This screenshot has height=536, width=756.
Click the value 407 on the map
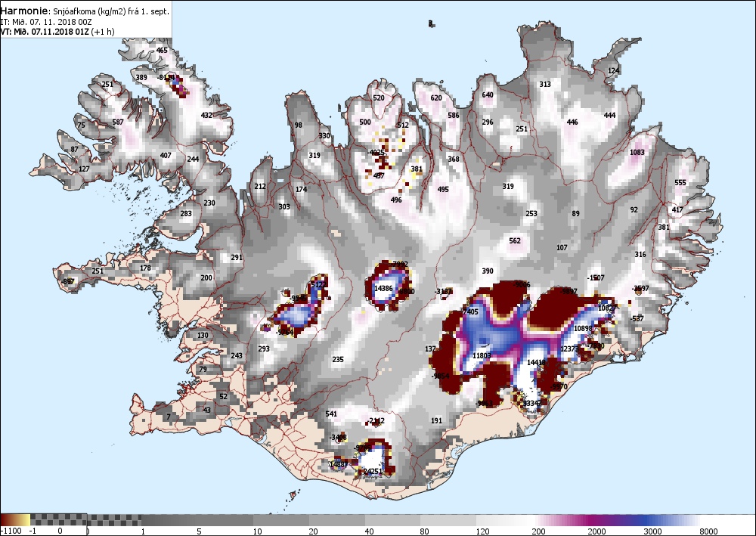pyautogui.click(x=166, y=155)
